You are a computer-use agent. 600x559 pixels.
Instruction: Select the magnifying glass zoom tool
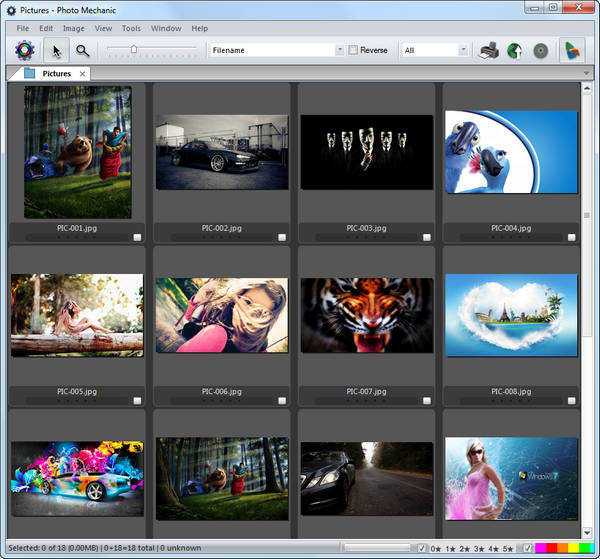tap(83, 50)
